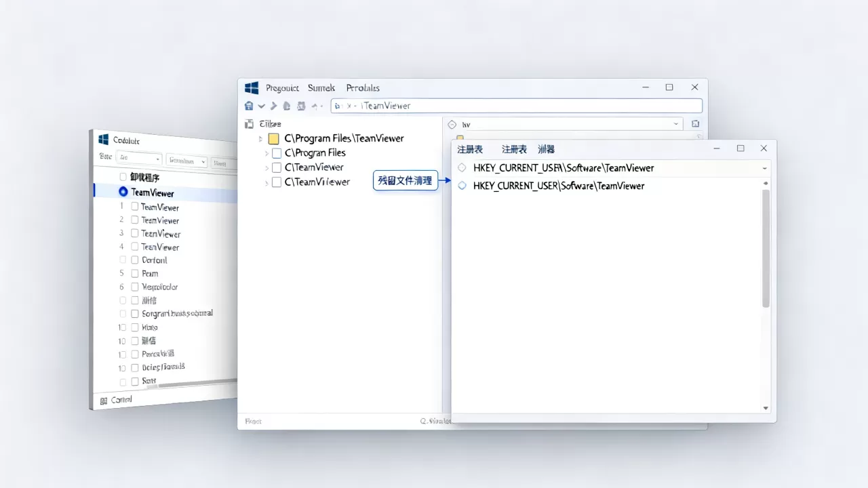This screenshot has height=488, width=868.
Task: Click the icon beside Control in the left window
Action: [x=104, y=401]
